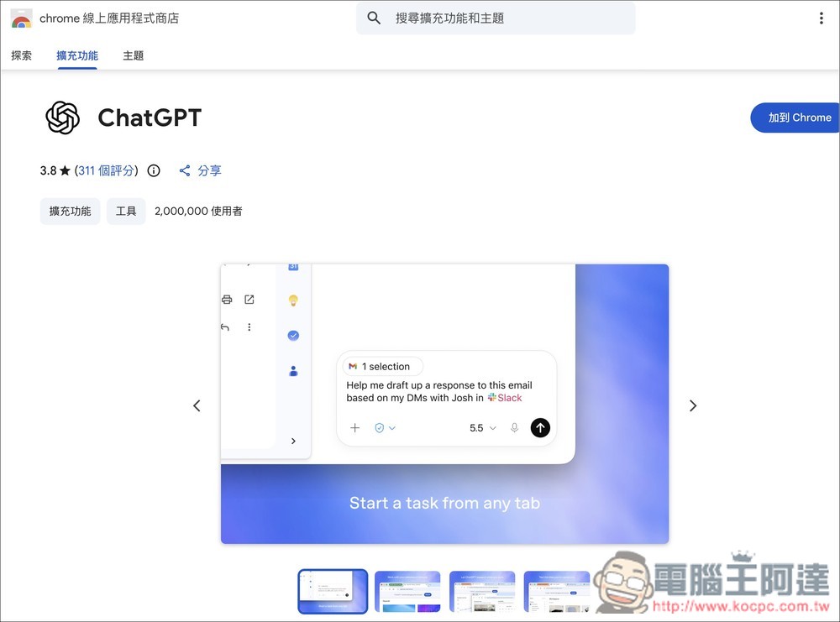Click the blue Tasks checkmark icon
The height and width of the screenshot is (622, 840).
tap(293, 336)
